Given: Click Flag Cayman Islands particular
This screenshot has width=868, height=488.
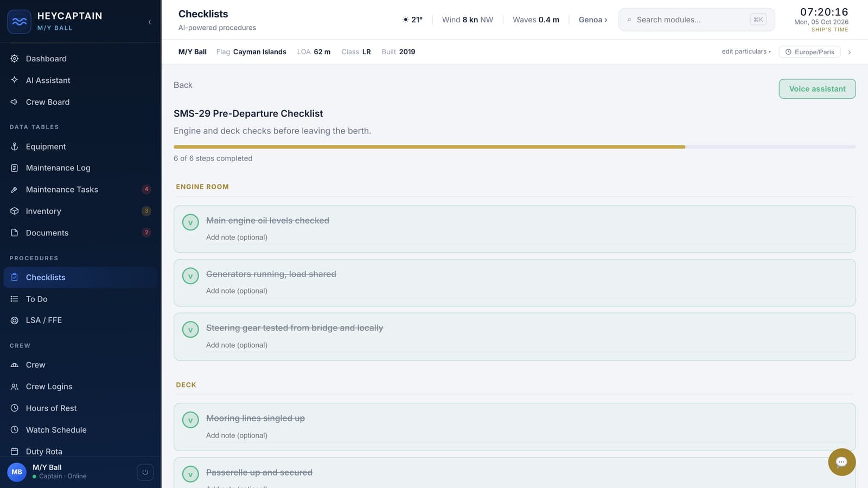Looking at the screenshot, I should pos(251,52).
